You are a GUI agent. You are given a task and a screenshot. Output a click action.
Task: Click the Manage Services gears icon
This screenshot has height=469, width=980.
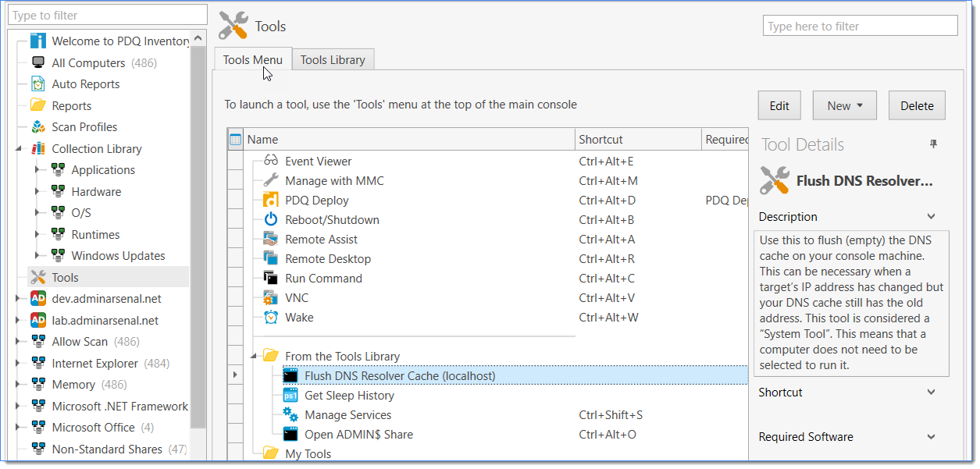tap(290, 414)
